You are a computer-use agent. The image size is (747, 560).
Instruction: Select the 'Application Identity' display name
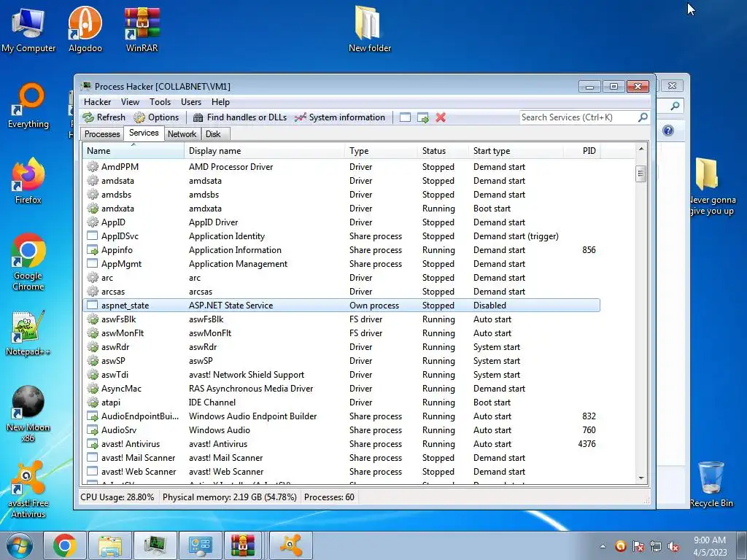[x=227, y=236]
